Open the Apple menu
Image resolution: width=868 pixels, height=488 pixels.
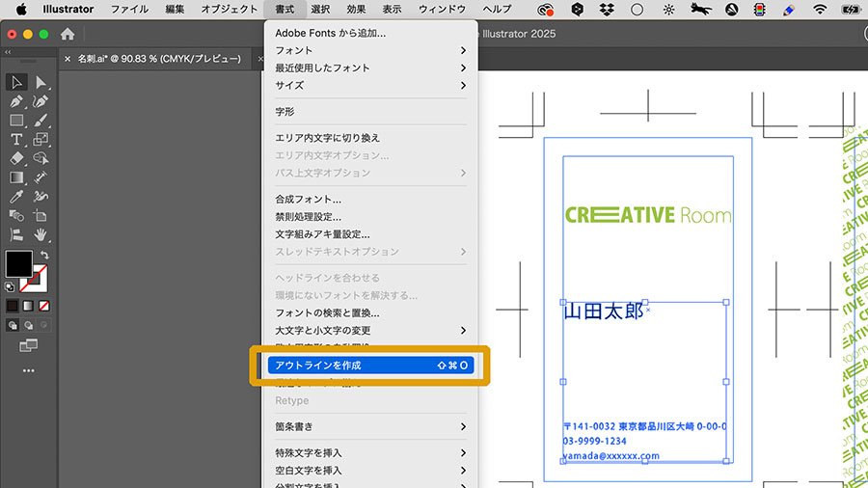click(x=21, y=10)
